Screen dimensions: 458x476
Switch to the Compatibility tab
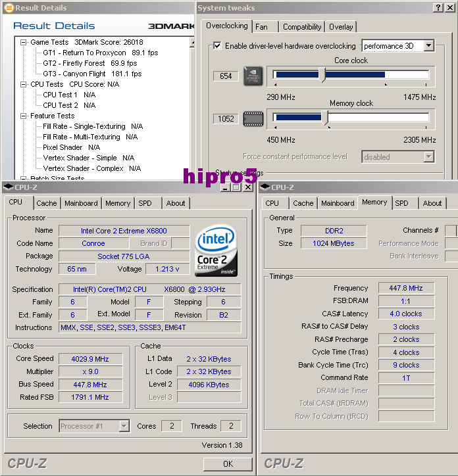[x=302, y=27]
